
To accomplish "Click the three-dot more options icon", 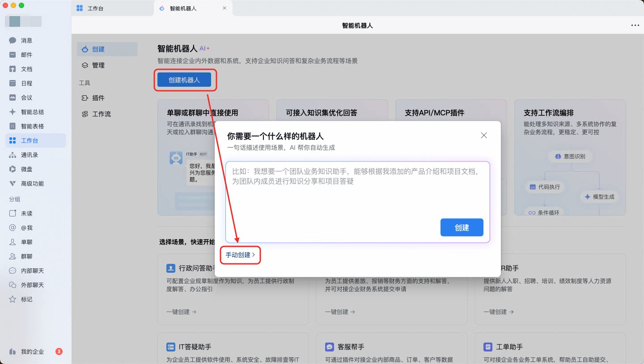I will 635,25.
